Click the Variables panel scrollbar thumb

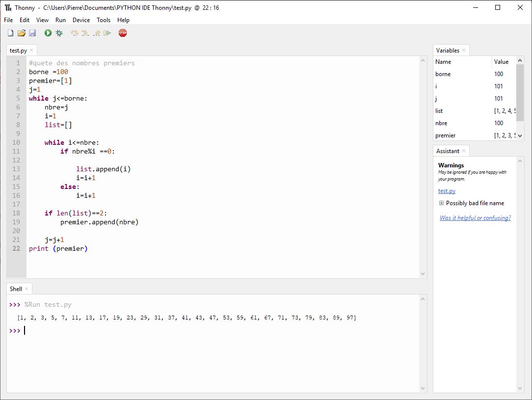pos(520,92)
